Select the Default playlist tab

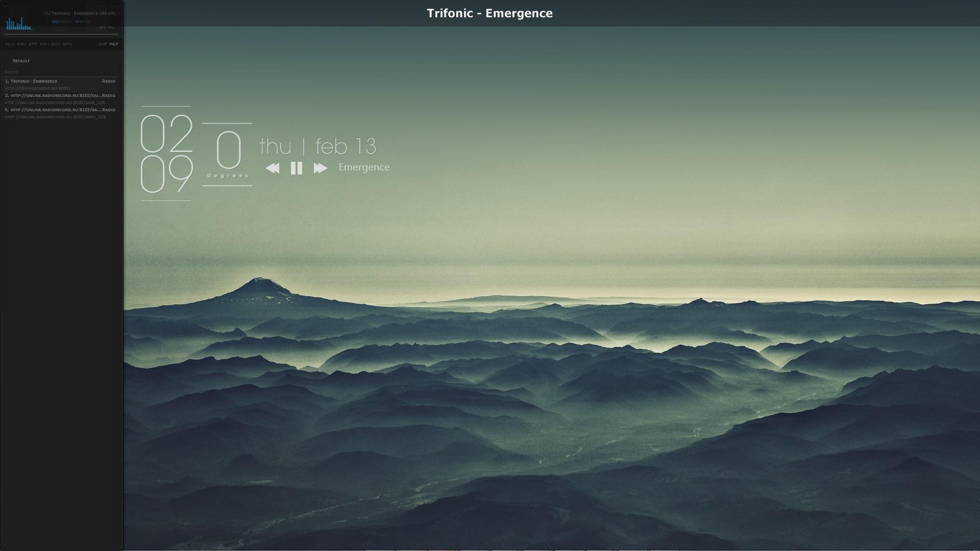tap(21, 61)
